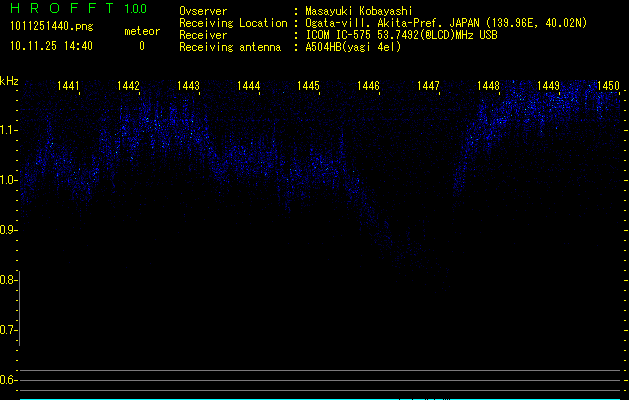629x400 pixels.
Task: Click time marker 1450
Action: point(608,86)
